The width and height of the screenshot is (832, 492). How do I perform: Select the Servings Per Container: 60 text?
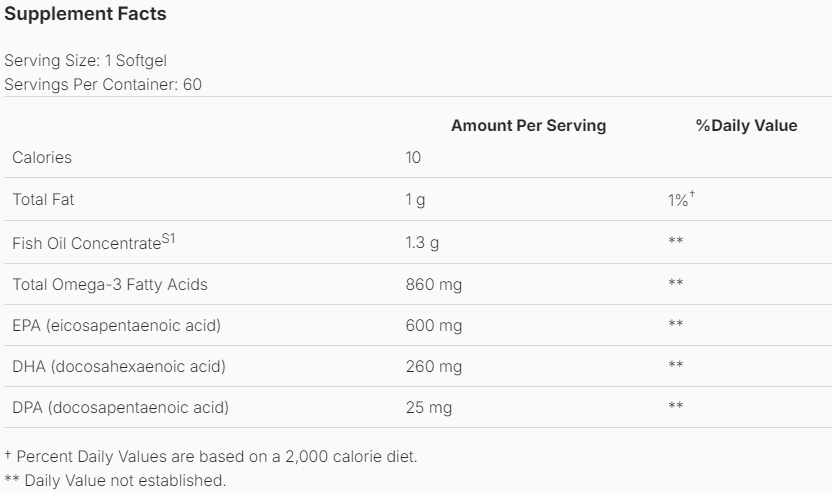click(103, 84)
